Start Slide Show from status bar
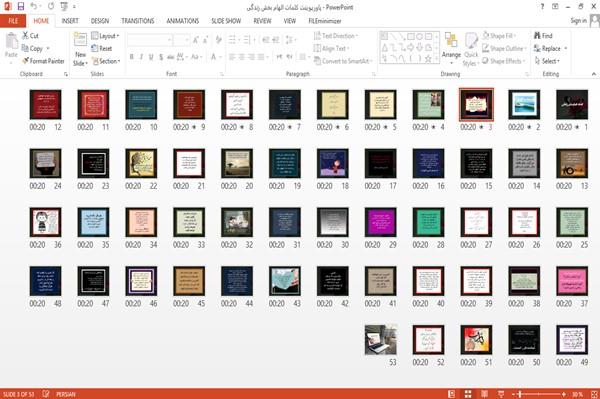The image size is (600, 399). click(501, 394)
